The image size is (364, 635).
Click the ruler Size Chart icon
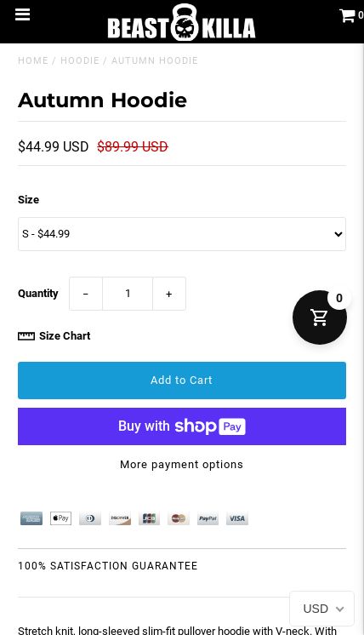26,335
